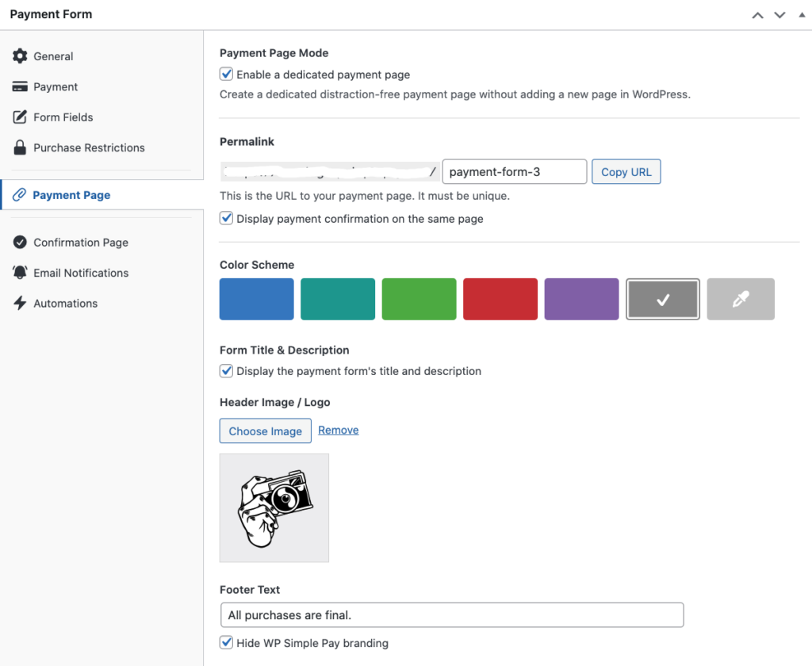The image size is (812, 666).
Task: Click the Purchase Restrictions lock icon
Action: coord(21,147)
